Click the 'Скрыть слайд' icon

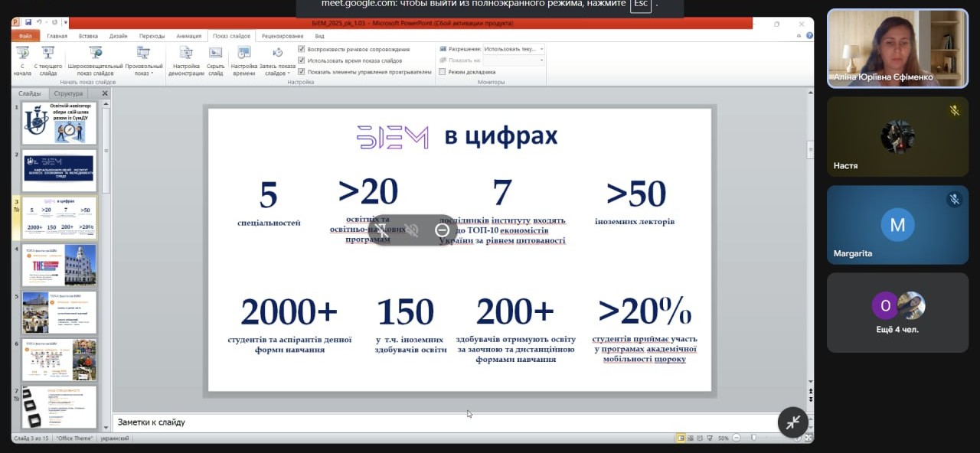(x=216, y=54)
